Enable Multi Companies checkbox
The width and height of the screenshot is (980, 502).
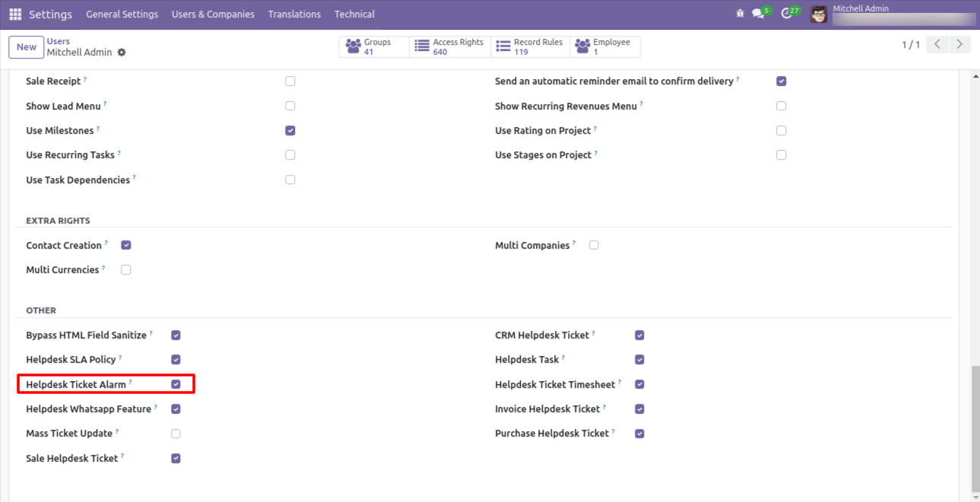point(594,245)
